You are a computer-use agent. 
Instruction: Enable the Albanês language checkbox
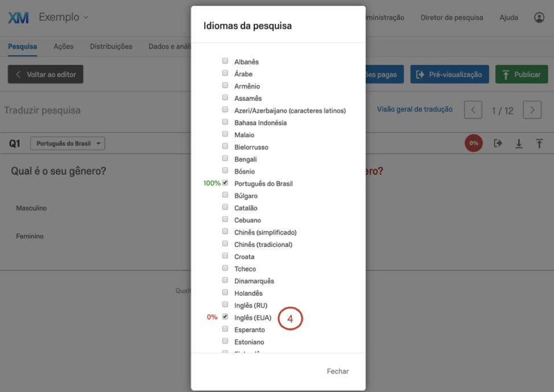pos(225,61)
